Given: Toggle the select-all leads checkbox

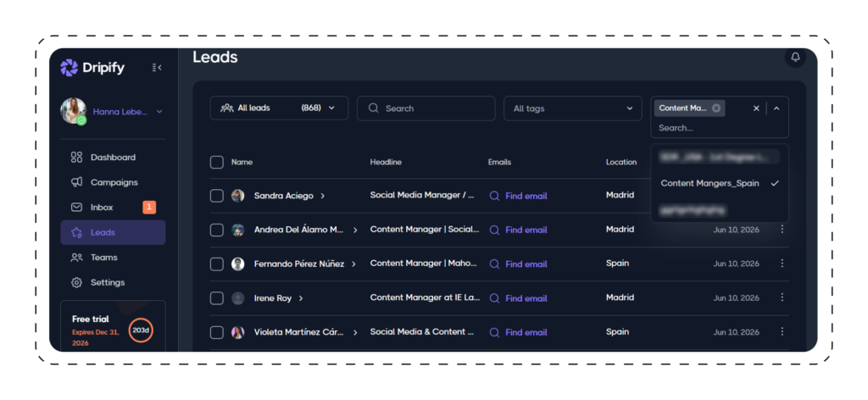Looking at the screenshot, I should [x=216, y=162].
